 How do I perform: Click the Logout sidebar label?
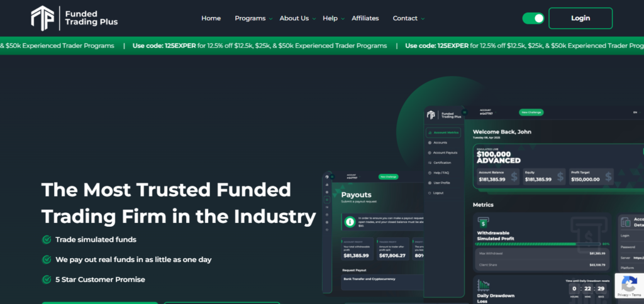tap(438, 193)
